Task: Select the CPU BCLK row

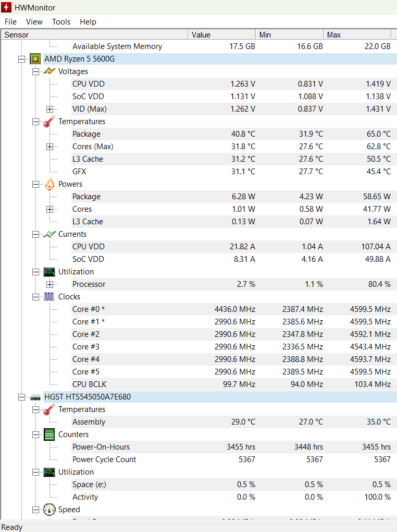Action: [x=233, y=384]
